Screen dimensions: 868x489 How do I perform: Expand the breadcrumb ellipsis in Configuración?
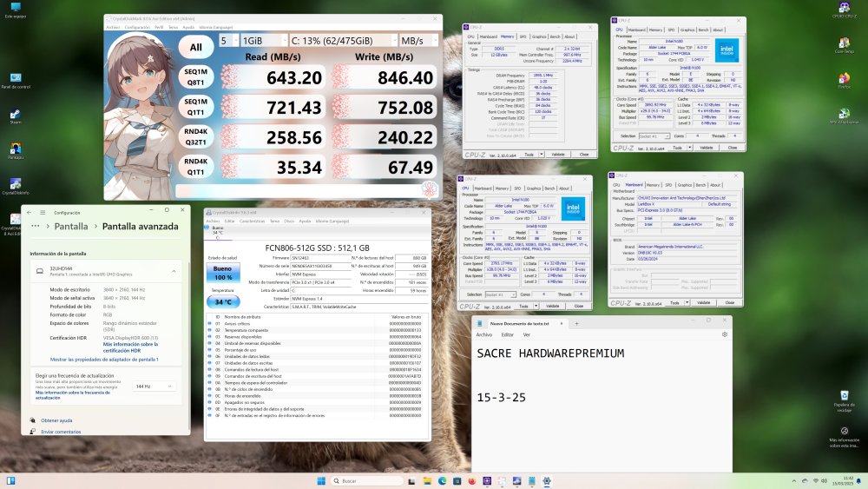click(x=35, y=226)
